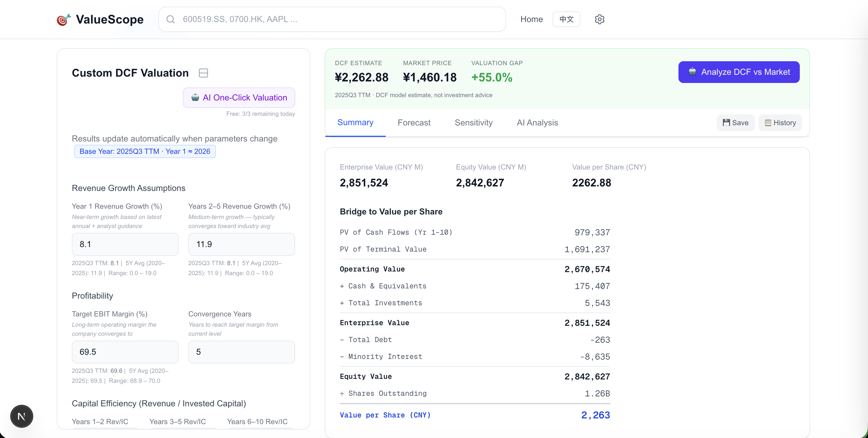Click the Equity Value (CNY M) header figure

pyautogui.click(x=480, y=182)
